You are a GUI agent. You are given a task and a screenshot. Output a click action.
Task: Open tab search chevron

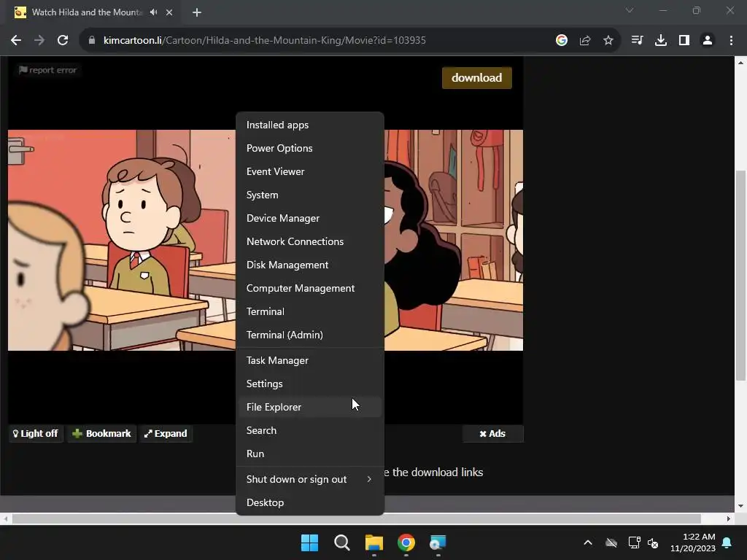pos(630,10)
